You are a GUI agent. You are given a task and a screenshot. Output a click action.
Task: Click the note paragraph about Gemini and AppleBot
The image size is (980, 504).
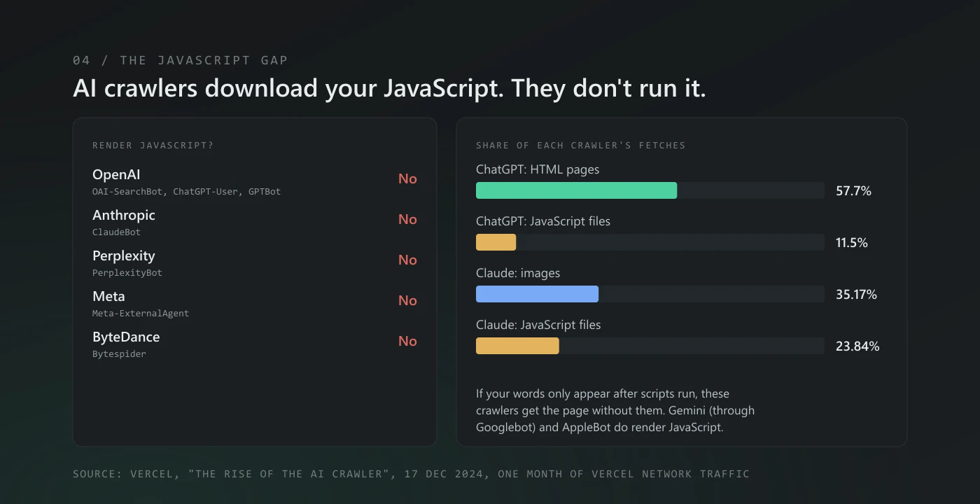pos(615,411)
